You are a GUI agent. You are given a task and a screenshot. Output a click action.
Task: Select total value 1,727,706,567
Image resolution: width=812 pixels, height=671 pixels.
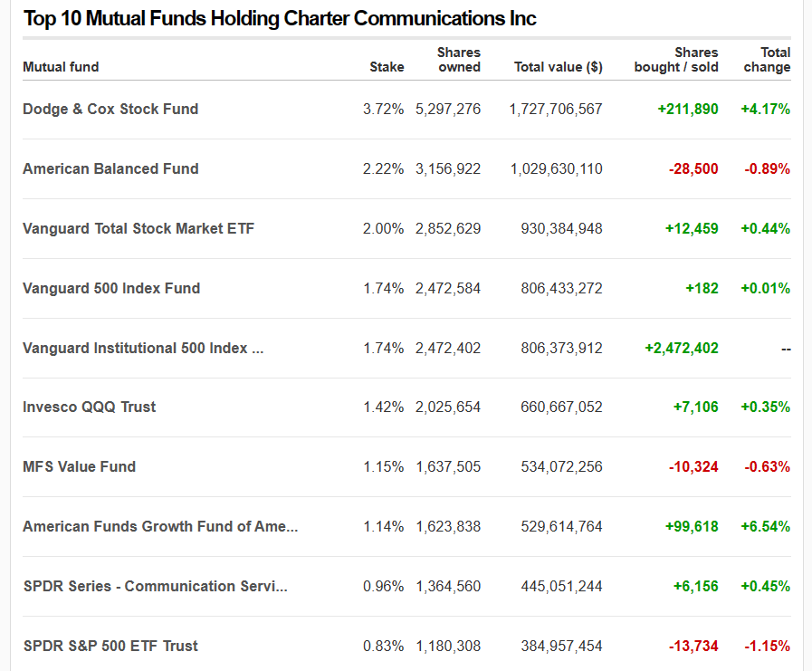pyautogui.click(x=556, y=110)
